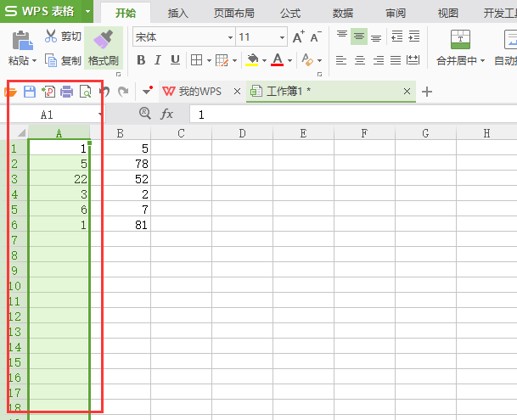Click the Format Painter (格式刷) brush icon
The height and width of the screenshot is (420, 517).
click(103, 39)
